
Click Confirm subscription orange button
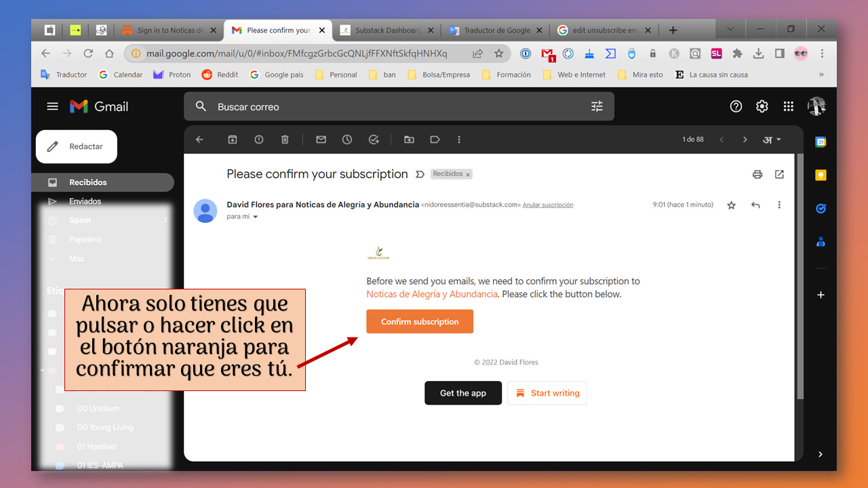pos(420,322)
